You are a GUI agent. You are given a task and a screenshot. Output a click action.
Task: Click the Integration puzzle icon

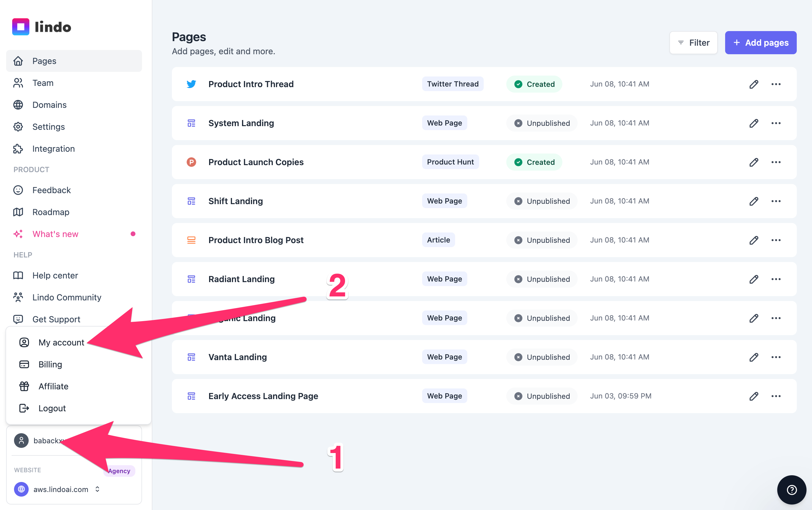coord(18,149)
